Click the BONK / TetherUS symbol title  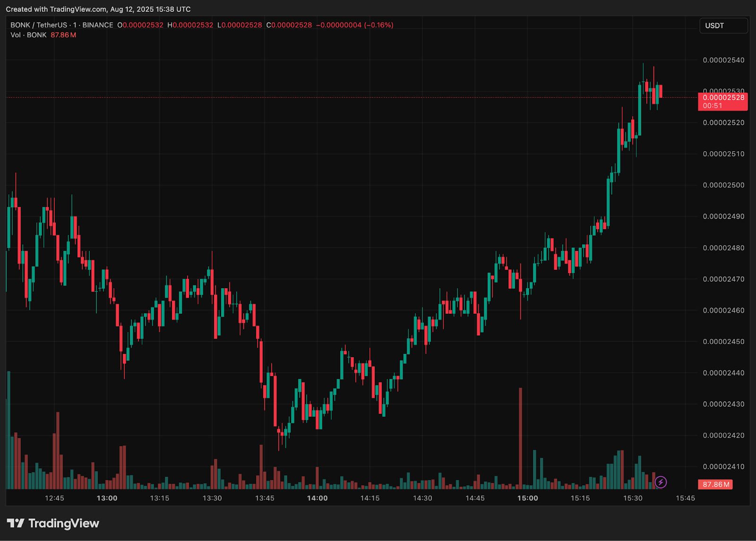click(x=39, y=25)
